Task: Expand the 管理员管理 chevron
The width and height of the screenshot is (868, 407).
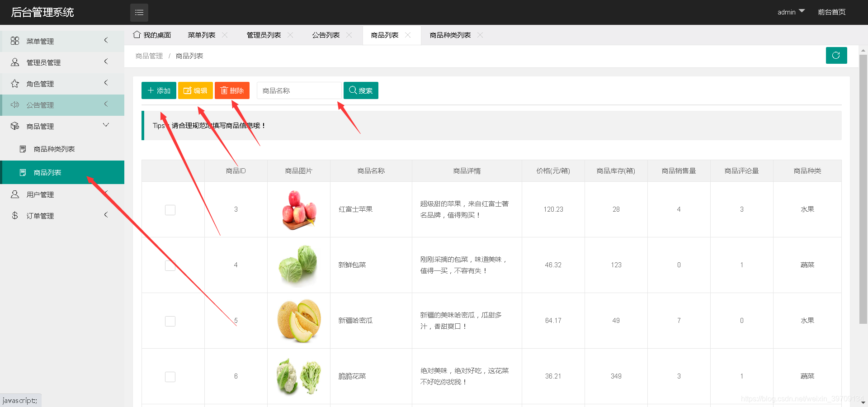Action: [x=106, y=62]
